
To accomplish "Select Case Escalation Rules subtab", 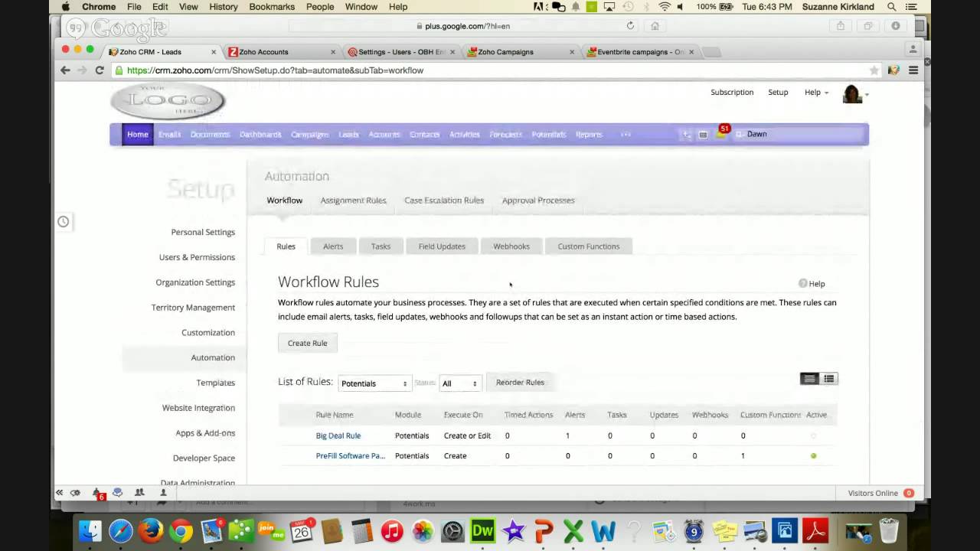I will 444,201.
